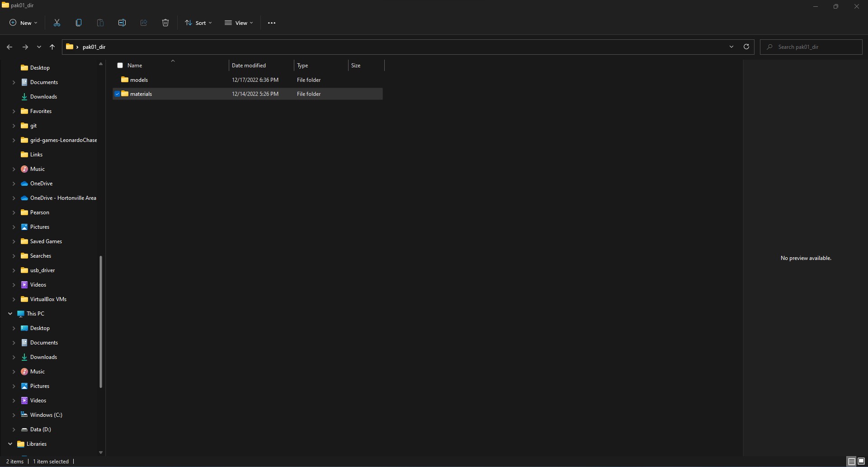Screen dimensions: 868x467
Task: Click the Rename icon in toolbar
Action: [122, 23]
